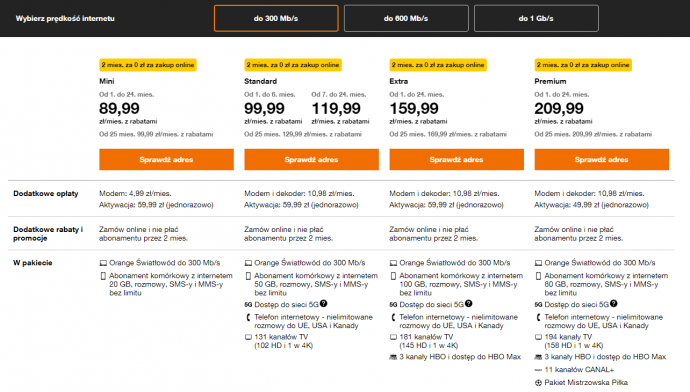Click the 'Extra' plan title
The height and width of the screenshot is (392, 690).
(x=399, y=81)
